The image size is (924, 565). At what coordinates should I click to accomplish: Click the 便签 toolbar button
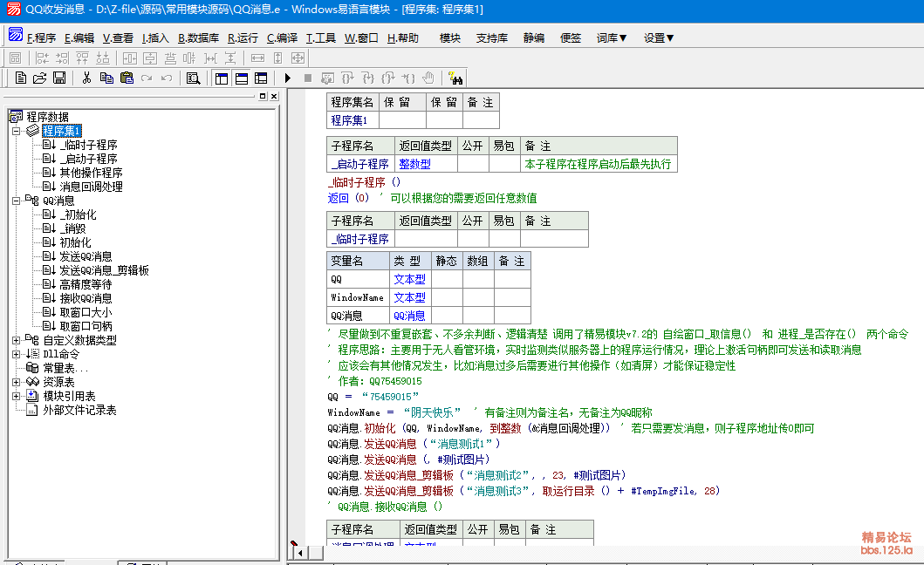571,37
